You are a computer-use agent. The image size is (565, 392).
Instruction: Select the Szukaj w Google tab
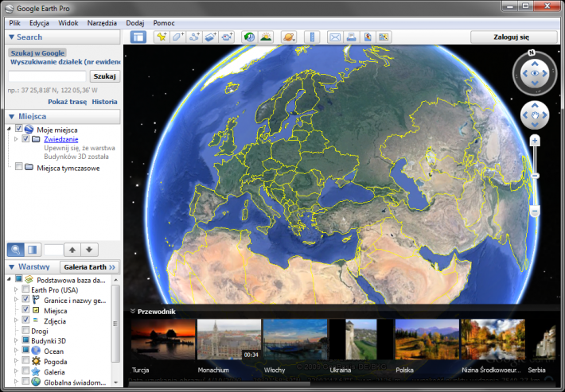click(37, 53)
